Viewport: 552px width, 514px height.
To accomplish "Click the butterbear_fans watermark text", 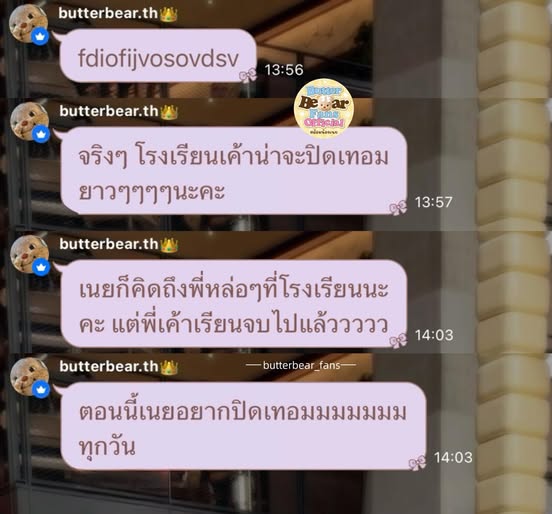I will pyautogui.click(x=302, y=365).
